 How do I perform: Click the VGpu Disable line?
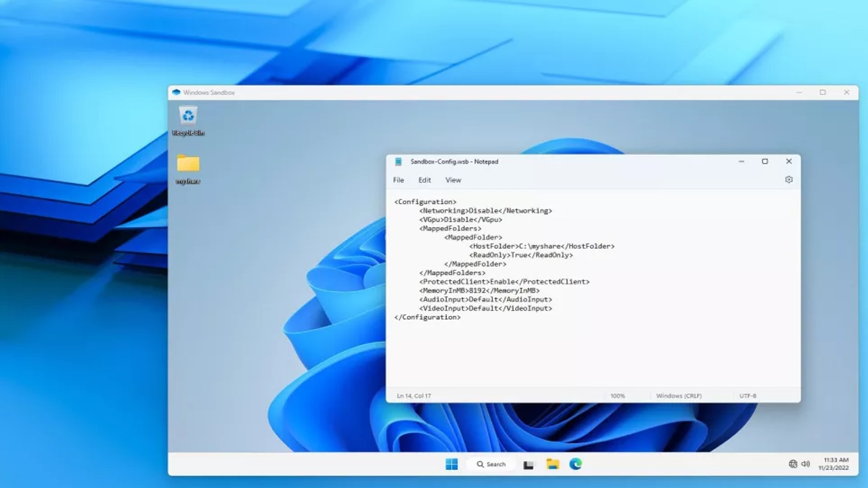click(x=460, y=220)
